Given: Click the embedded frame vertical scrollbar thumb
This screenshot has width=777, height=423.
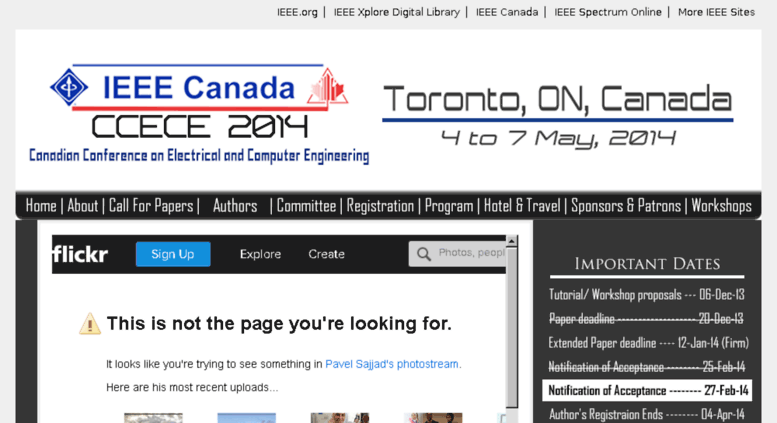Looking at the screenshot, I should 511,327.
